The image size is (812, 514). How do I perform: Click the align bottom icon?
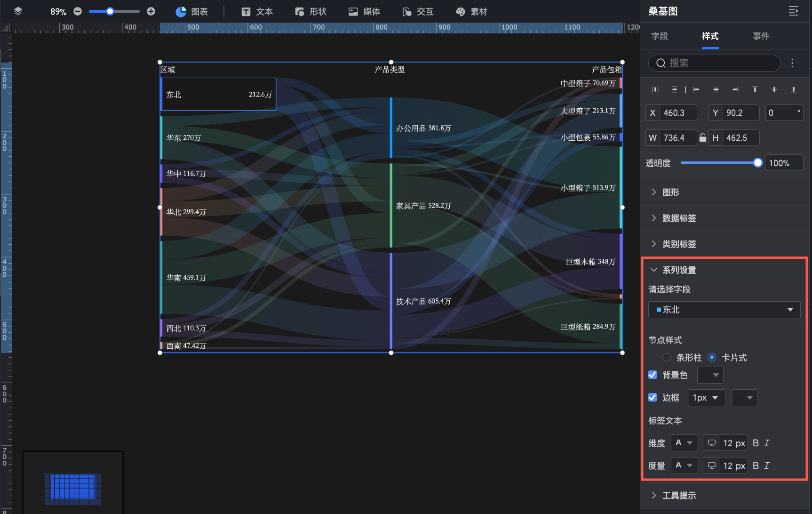pyautogui.click(x=794, y=89)
